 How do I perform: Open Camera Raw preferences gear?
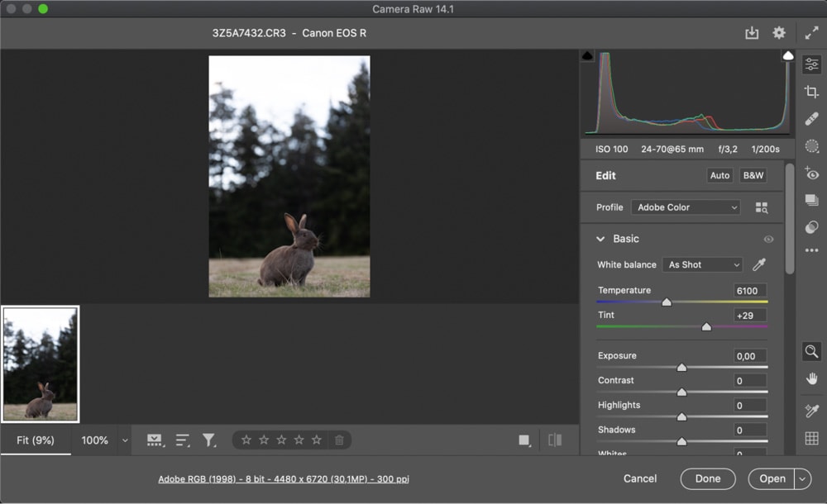pos(779,33)
